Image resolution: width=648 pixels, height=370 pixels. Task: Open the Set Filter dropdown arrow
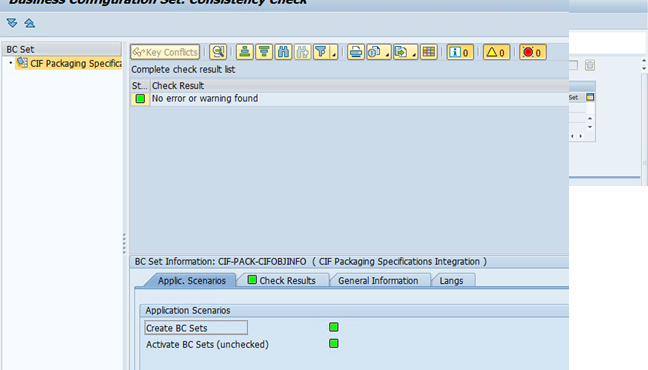tap(334, 54)
